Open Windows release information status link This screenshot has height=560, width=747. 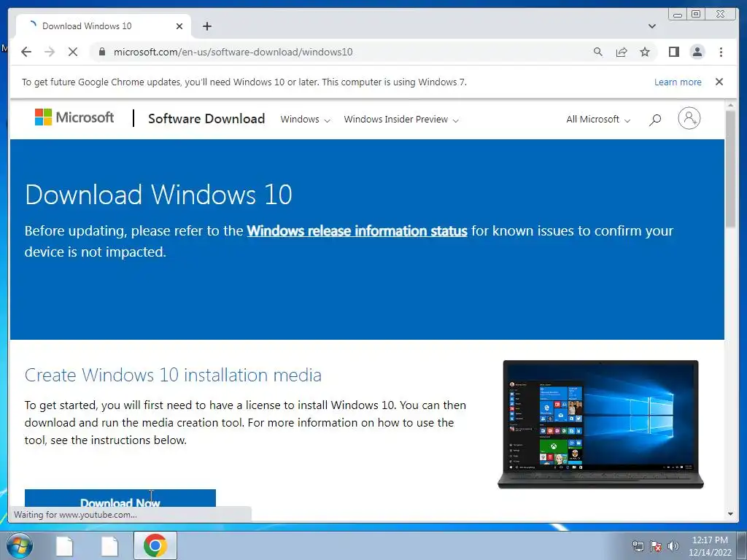coord(357,231)
